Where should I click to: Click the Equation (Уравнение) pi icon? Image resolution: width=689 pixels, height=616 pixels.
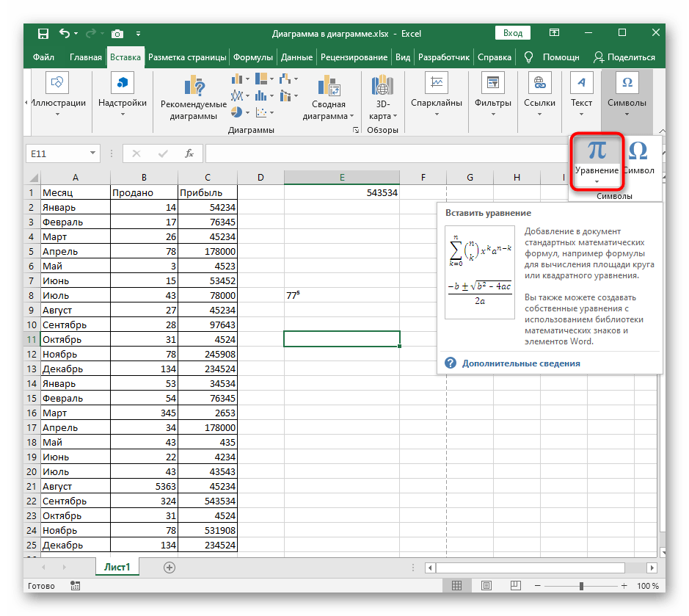[597, 151]
